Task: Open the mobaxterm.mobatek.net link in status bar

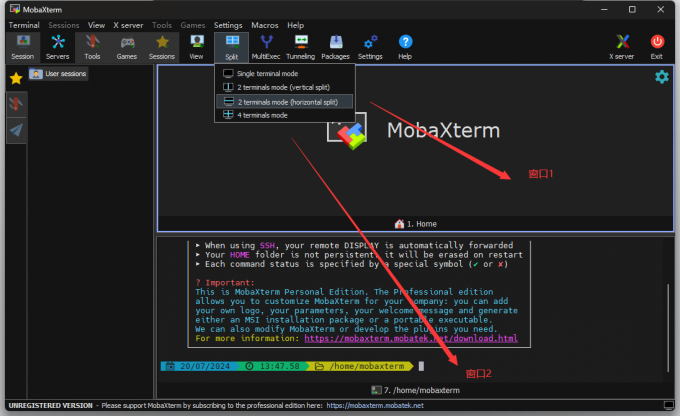Action: [375, 405]
